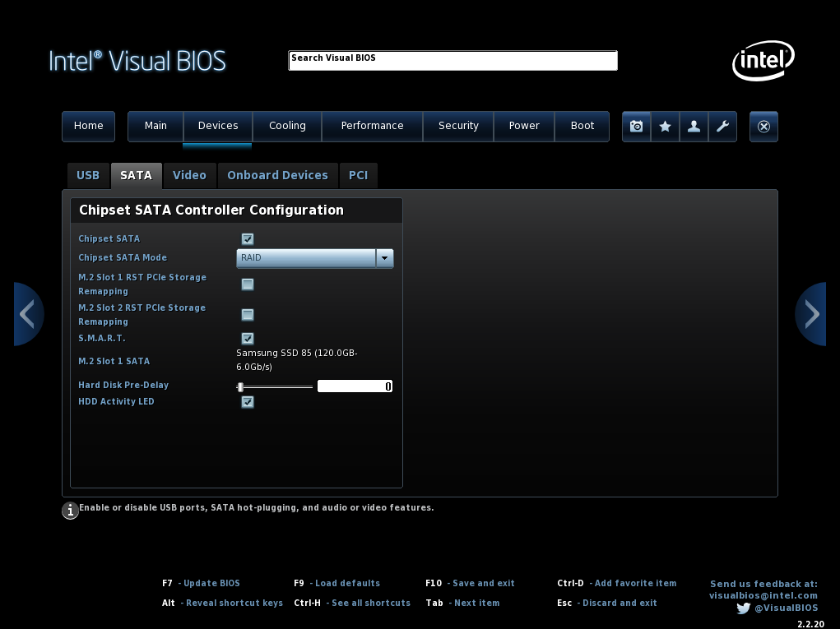
Task: Enable M.2 Slot 2 RST PCIe Remapping
Action: pos(248,315)
